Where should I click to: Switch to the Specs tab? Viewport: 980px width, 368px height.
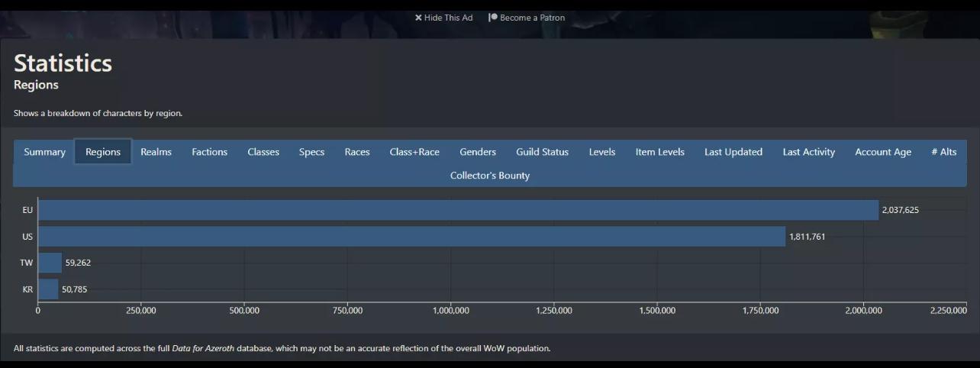click(x=311, y=152)
